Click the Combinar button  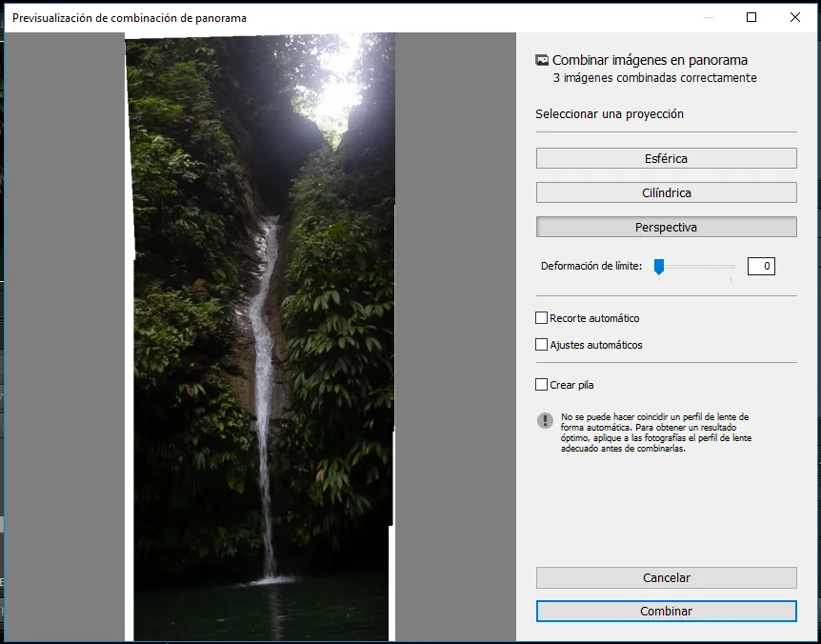point(666,611)
